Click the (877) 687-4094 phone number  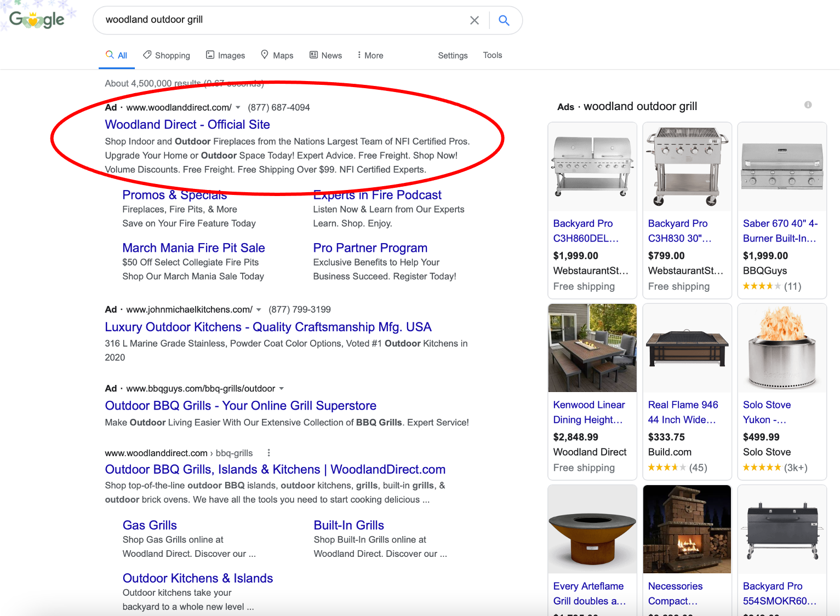coord(279,107)
